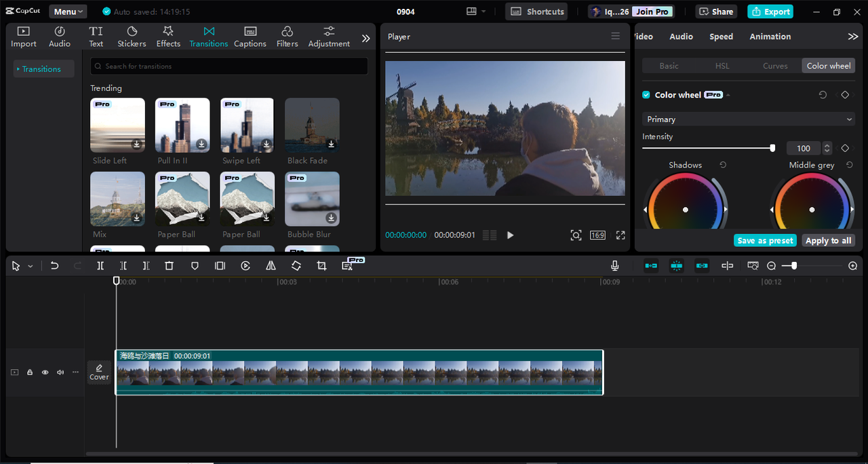Click the Pro auto-remove icon in timeline toolbar
The height and width of the screenshot is (464, 868).
[348, 266]
